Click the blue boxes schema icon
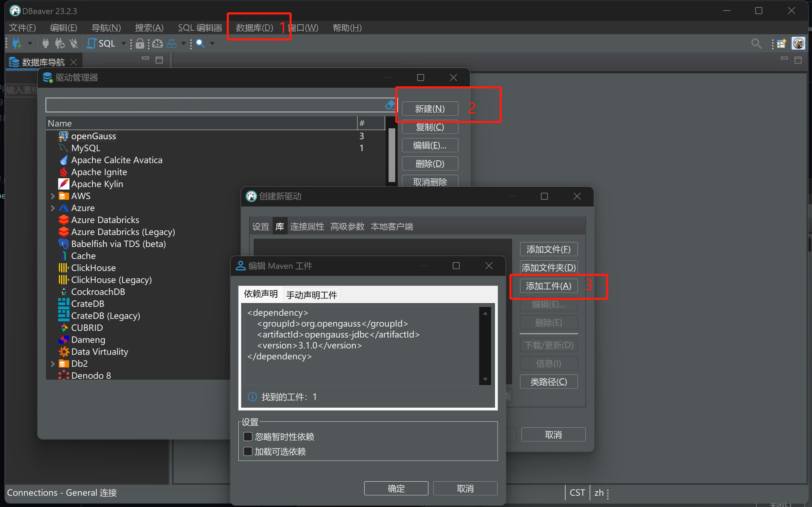The width and height of the screenshot is (812, 507). pyautogui.click(x=172, y=43)
